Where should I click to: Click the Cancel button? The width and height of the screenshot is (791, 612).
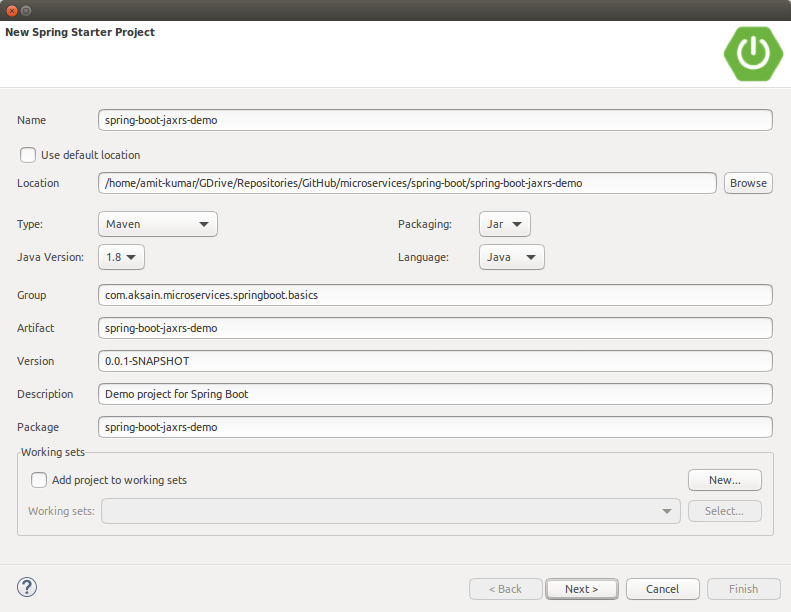click(662, 589)
